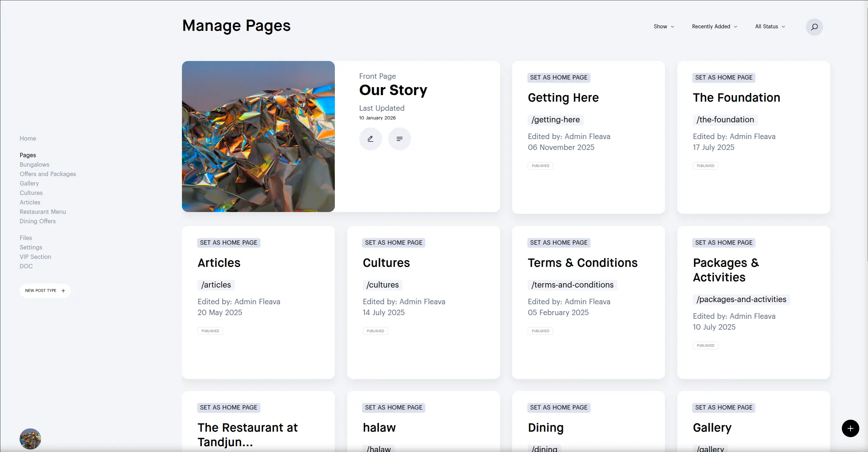The height and width of the screenshot is (452, 868).
Task: Expand the All Status filter
Action: click(x=770, y=27)
